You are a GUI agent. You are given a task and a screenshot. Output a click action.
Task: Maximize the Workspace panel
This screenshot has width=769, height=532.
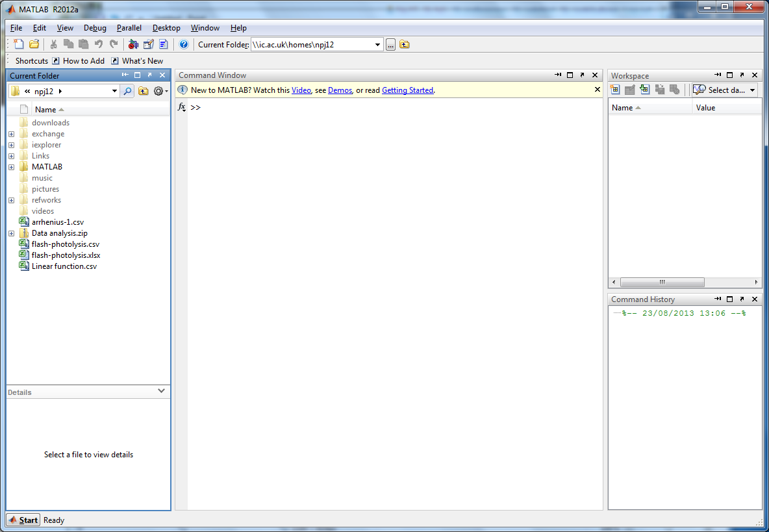pyautogui.click(x=730, y=75)
